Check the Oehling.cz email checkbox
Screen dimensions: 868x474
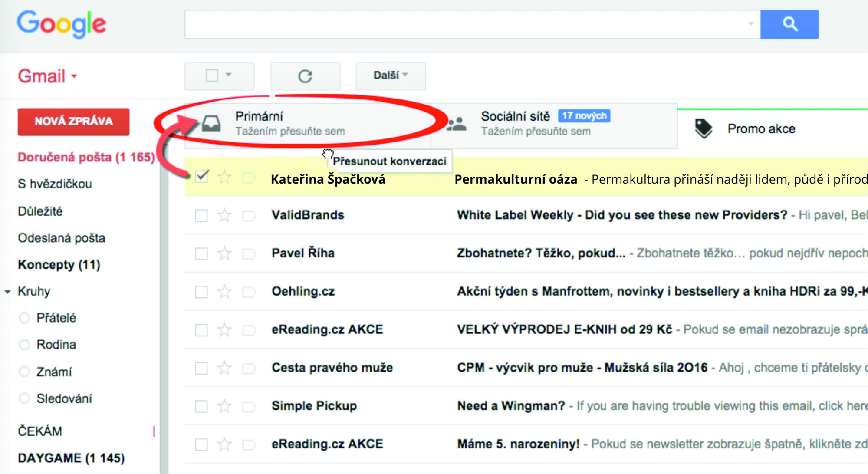(x=201, y=292)
